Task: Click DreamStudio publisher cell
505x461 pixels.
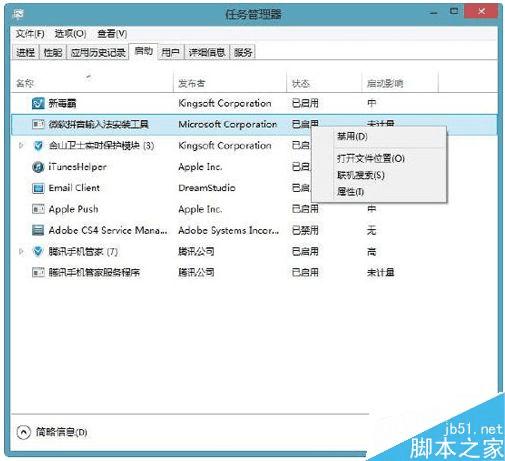Action: tap(207, 188)
